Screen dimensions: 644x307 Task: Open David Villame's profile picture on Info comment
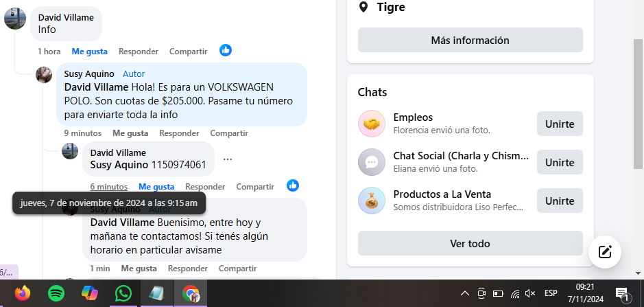(15, 19)
